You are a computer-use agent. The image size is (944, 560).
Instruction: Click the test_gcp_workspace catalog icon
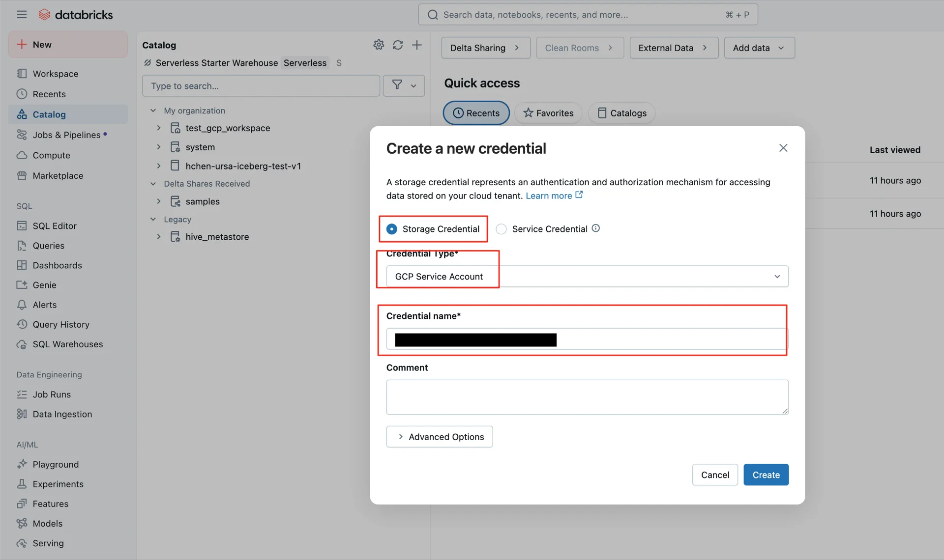[175, 128]
